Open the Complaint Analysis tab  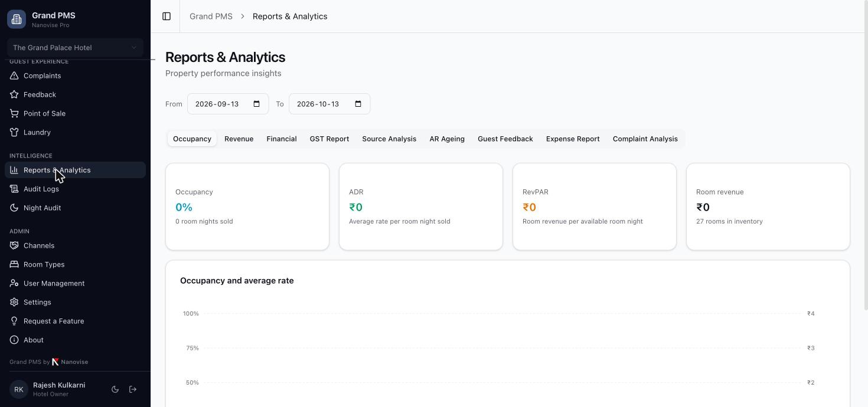(x=645, y=139)
